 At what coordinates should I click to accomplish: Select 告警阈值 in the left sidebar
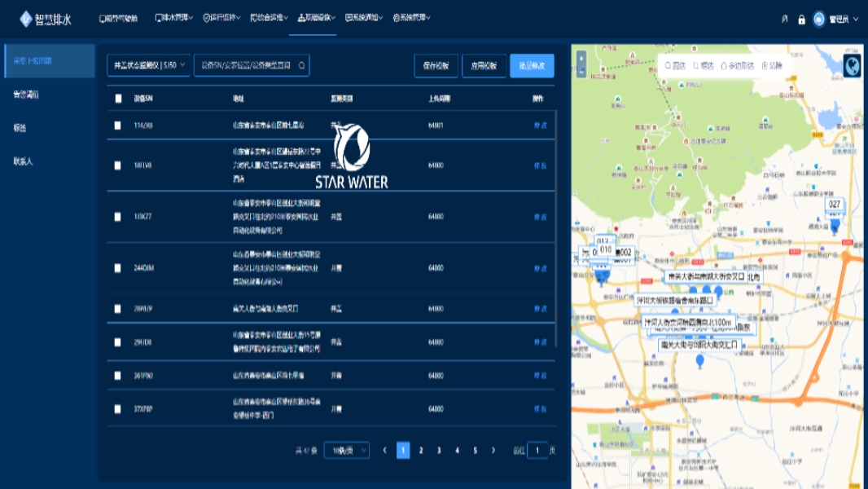tap(27, 95)
